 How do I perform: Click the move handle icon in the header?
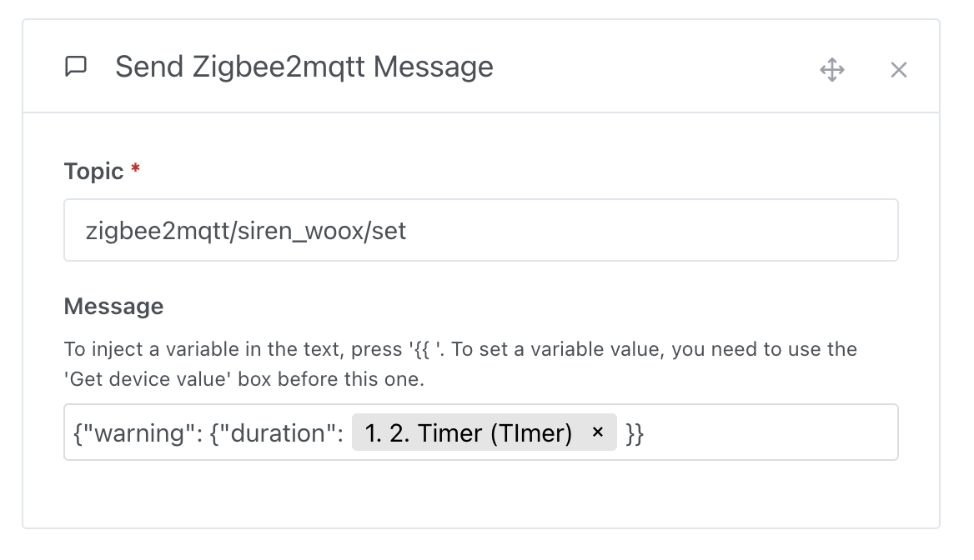point(831,71)
